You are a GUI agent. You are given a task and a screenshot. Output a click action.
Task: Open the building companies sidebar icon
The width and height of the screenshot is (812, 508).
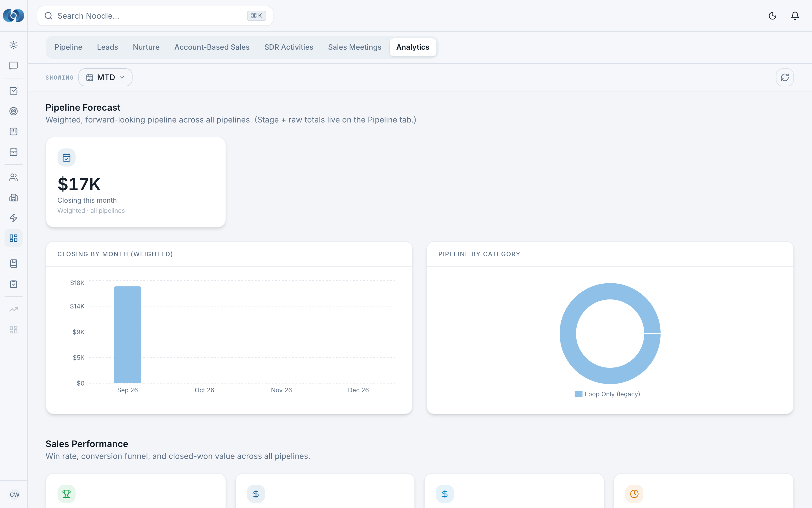[x=14, y=198]
